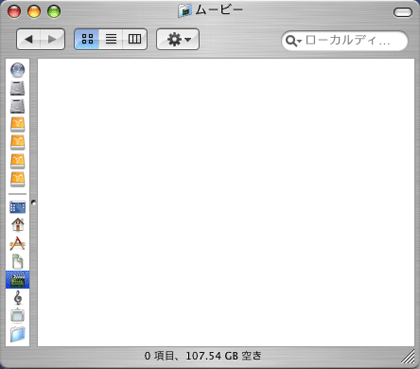420x369 pixels.
Task: Open the gear Action menu
Action: 178,39
